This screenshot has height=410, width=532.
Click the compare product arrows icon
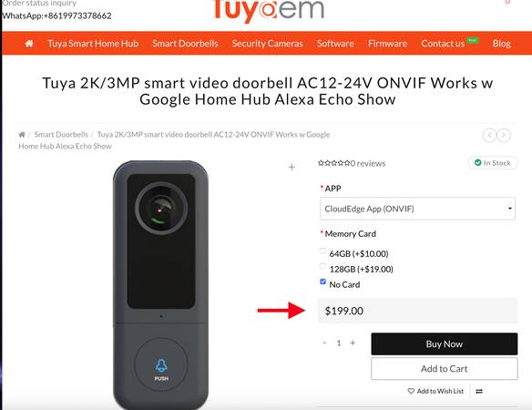click(479, 392)
